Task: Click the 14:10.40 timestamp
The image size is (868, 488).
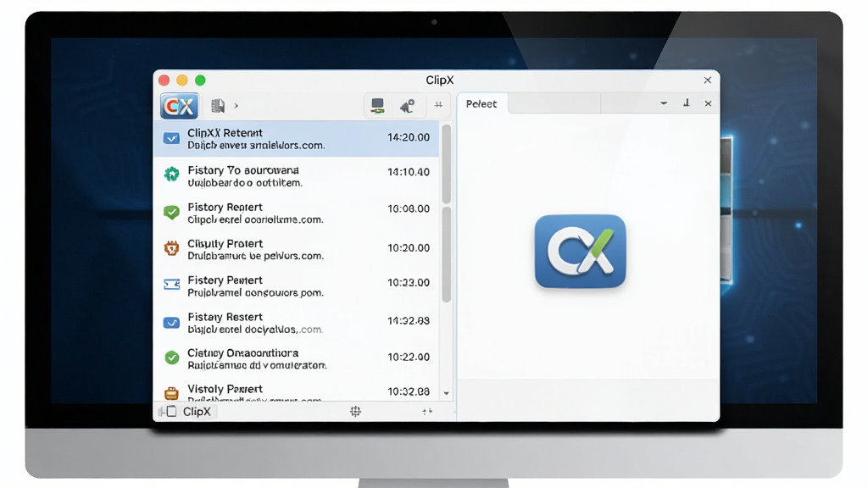Action: pos(409,172)
